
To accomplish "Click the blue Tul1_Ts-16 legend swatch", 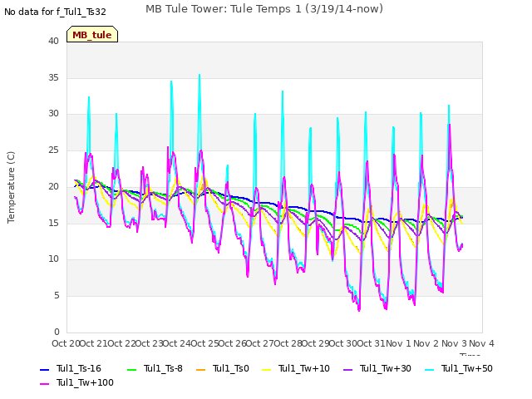I will tap(44, 369).
